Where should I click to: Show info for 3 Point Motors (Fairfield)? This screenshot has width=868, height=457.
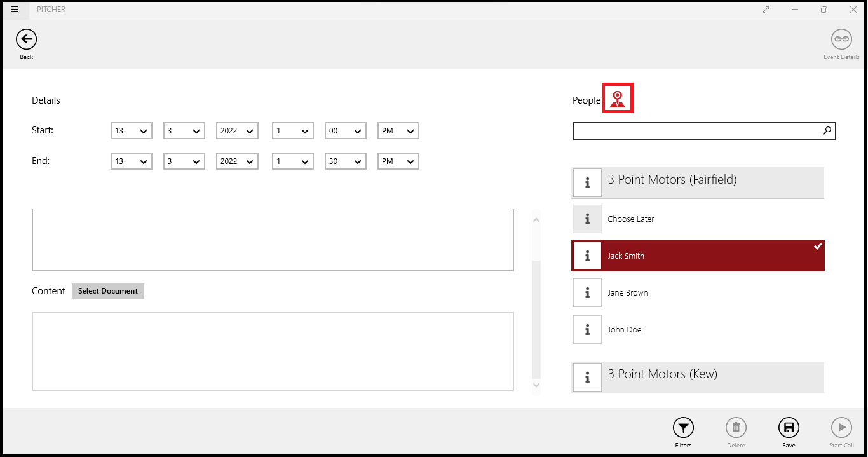point(587,183)
